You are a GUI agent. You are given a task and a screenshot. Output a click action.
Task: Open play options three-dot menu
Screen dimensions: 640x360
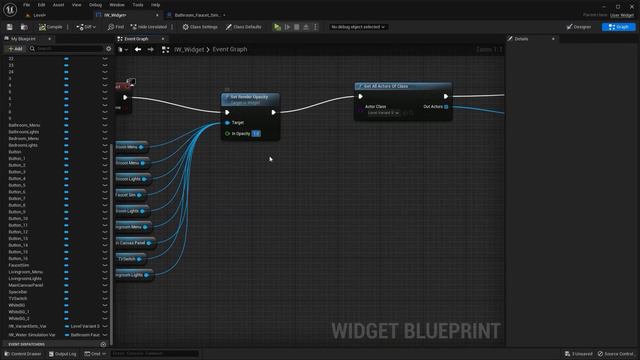(x=316, y=27)
